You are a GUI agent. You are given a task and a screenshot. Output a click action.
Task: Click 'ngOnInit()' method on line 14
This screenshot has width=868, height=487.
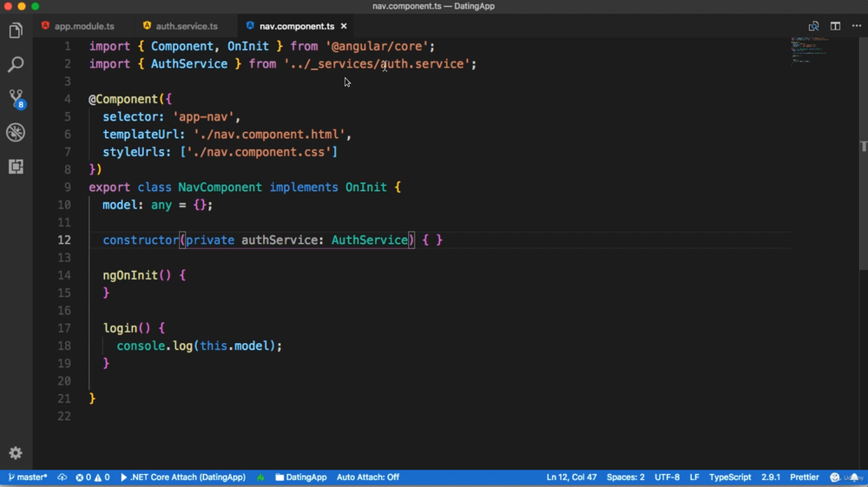137,275
